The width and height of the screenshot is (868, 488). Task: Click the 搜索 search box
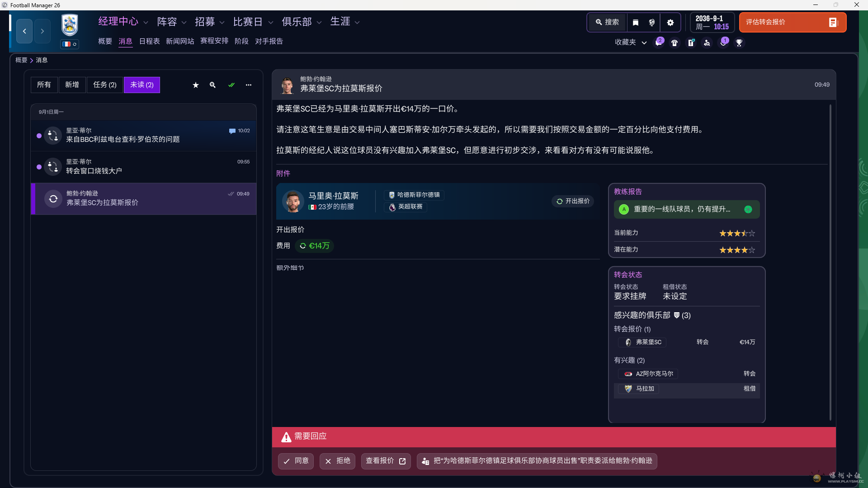point(607,22)
